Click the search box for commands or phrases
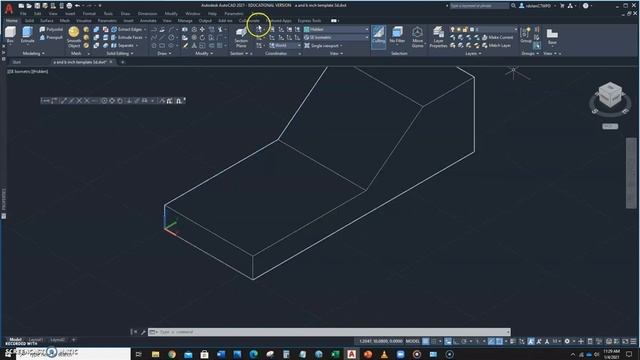 [480, 6]
